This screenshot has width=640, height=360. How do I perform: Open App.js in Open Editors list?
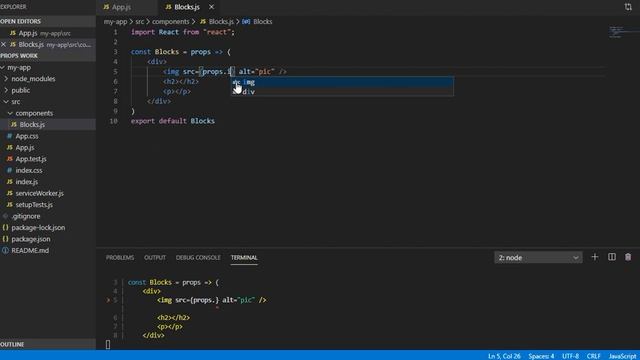tap(48, 33)
